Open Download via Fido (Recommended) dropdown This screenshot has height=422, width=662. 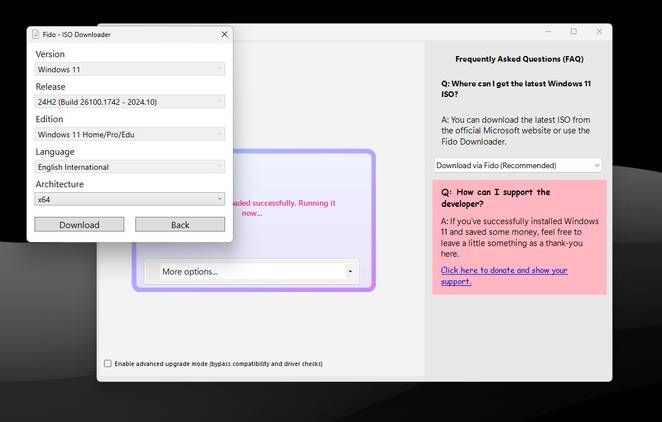518,165
